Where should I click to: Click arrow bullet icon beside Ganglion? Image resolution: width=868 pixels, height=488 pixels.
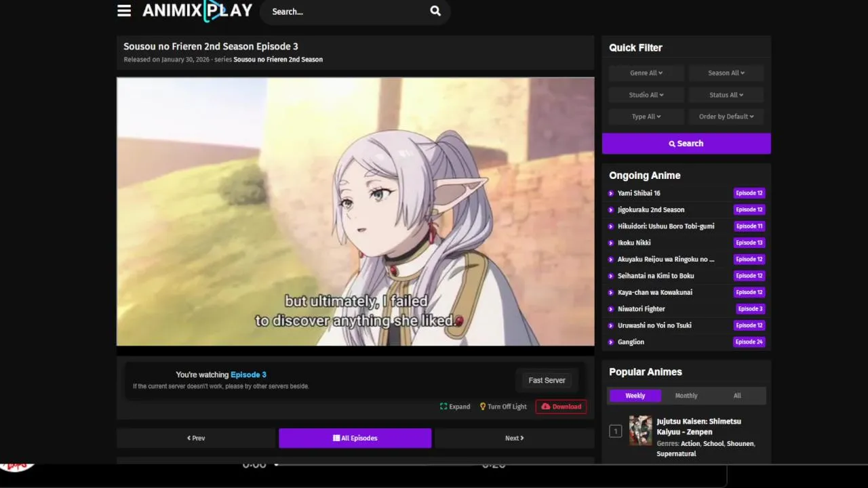click(x=611, y=342)
